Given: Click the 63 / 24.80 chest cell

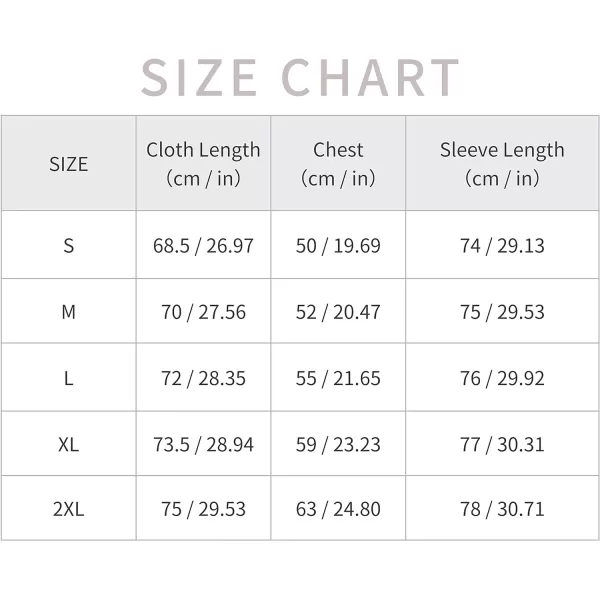Looking at the screenshot, I should [338, 509].
